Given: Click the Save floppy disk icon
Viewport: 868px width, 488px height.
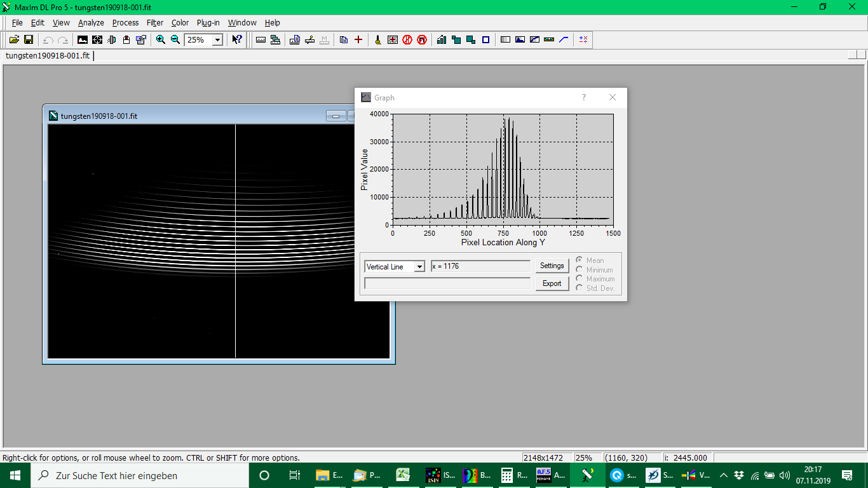Looking at the screenshot, I should click(29, 39).
